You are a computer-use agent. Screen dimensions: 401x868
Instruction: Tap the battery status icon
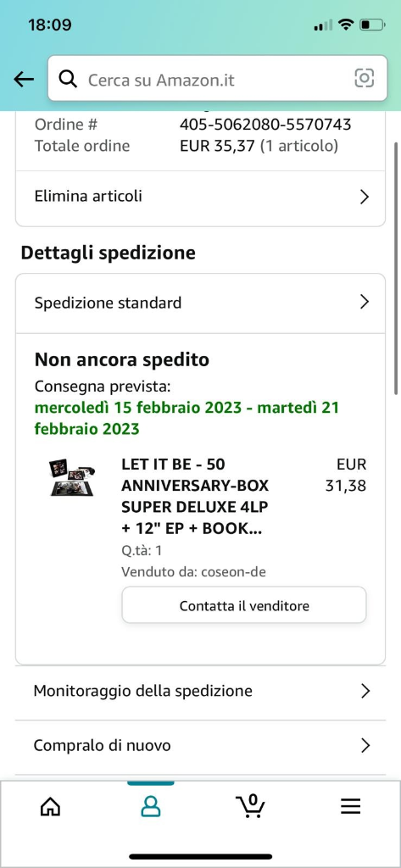tap(371, 25)
